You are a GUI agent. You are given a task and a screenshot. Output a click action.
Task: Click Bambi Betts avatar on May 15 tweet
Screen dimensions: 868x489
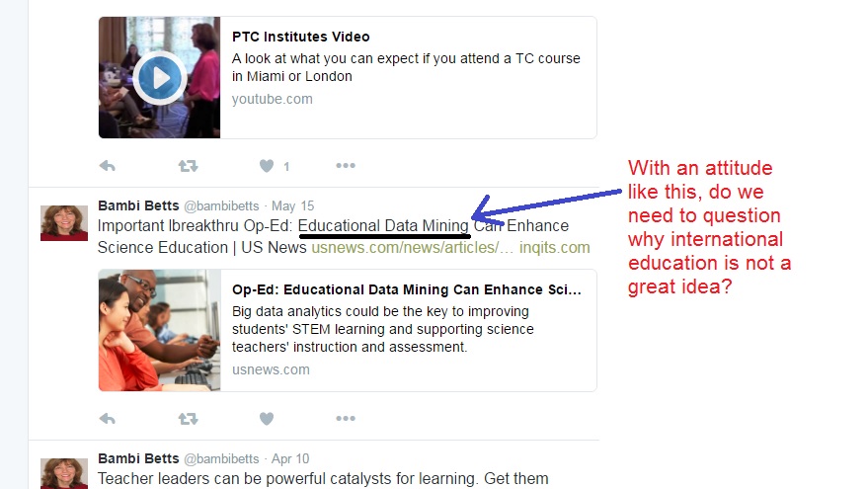pos(64,222)
